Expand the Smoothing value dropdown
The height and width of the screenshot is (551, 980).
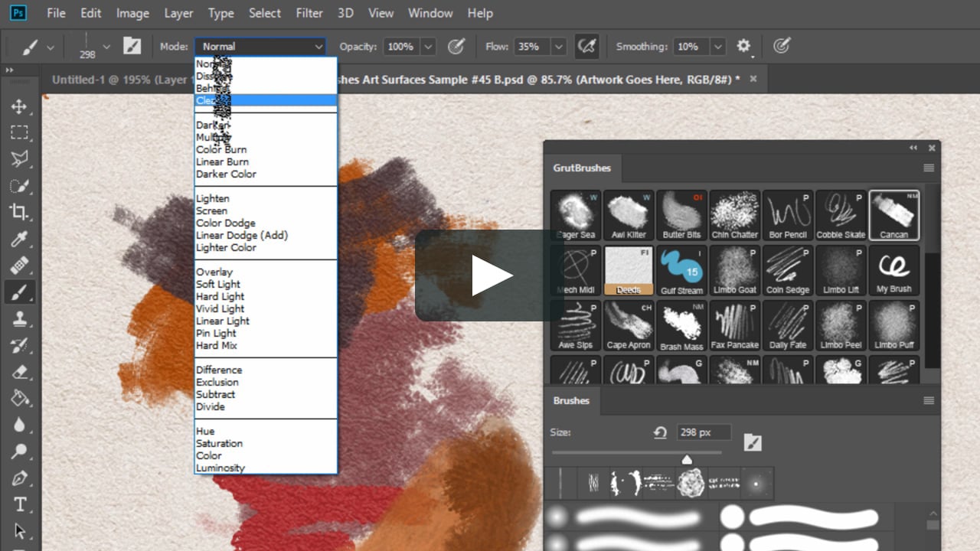(x=717, y=47)
